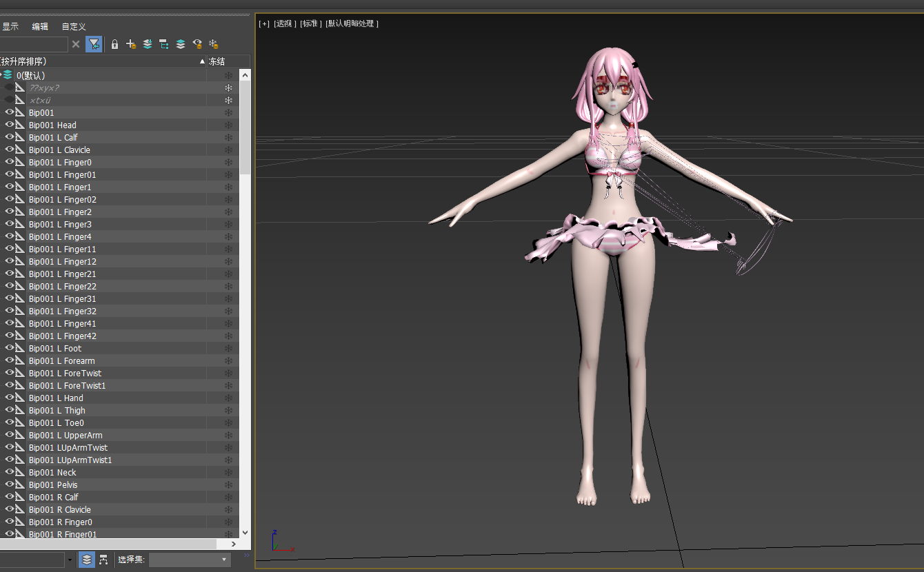Open the [标准] viewport quality menu

click(x=310, y=23)
